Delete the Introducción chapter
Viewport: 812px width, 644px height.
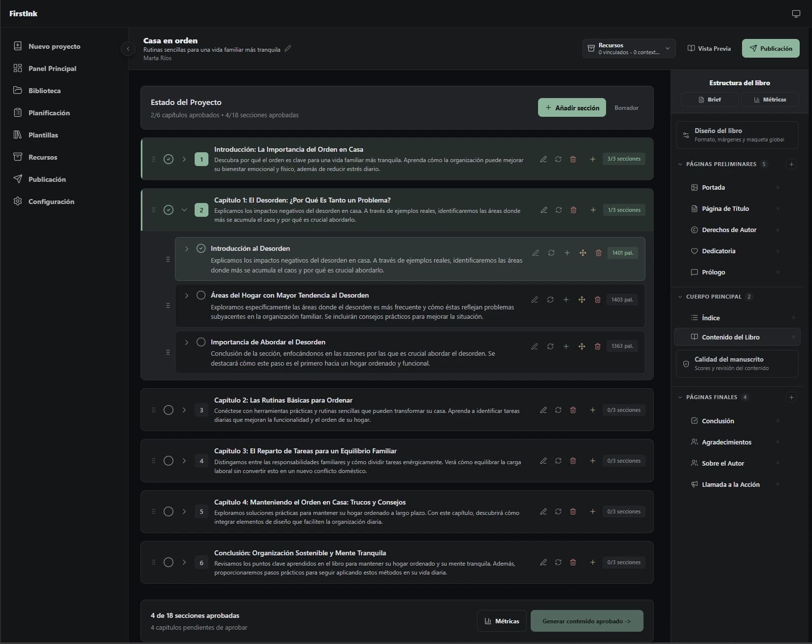[573, 159]
